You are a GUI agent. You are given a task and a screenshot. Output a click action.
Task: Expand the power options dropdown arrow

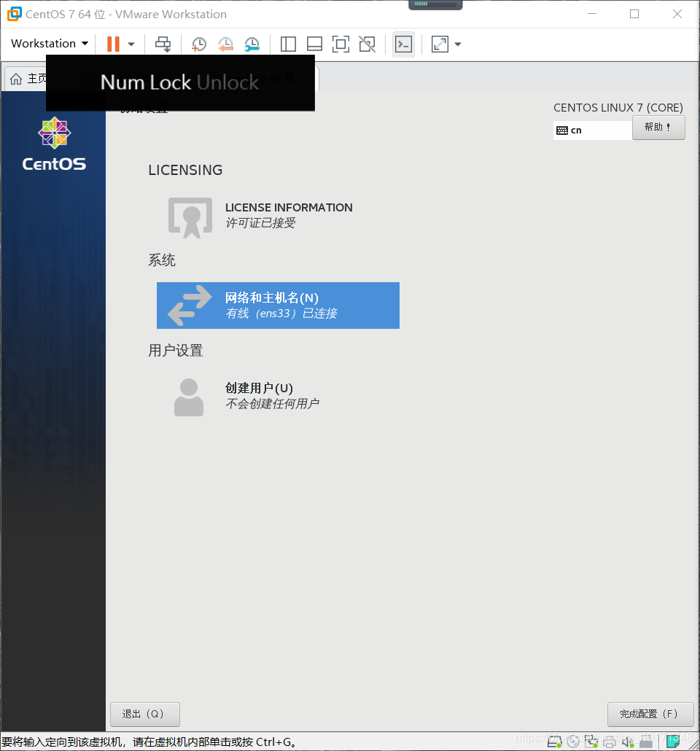tap(131, 44)
